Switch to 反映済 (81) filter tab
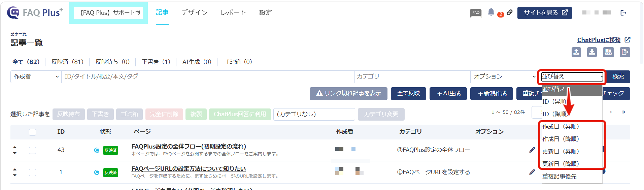The width and height of the screenshot is (644, 190). (67, 62)
